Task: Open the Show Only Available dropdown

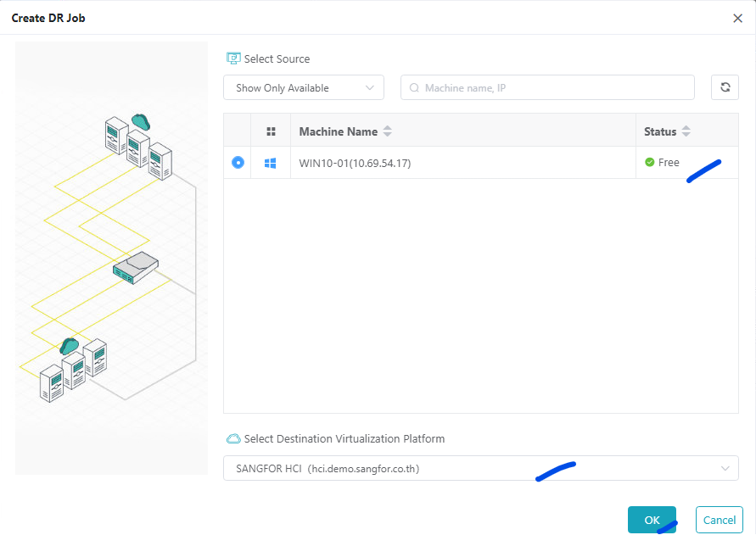Action: click(x=304, y=87)
